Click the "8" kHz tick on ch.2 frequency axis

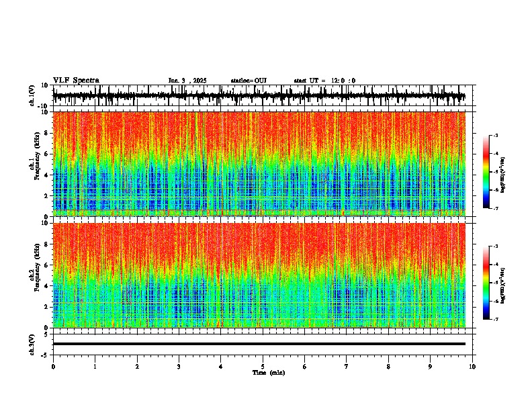coord(47,244)
